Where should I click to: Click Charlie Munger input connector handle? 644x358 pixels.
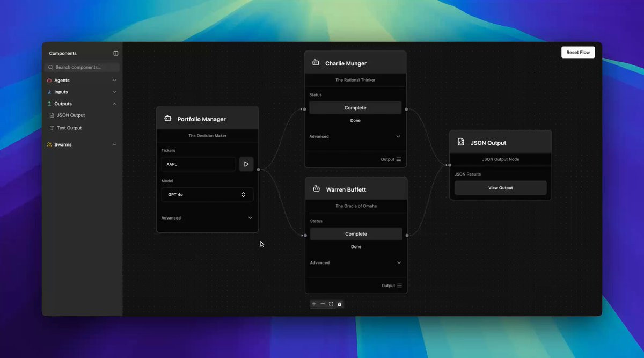pyautogui.click(x=304, y=109)
